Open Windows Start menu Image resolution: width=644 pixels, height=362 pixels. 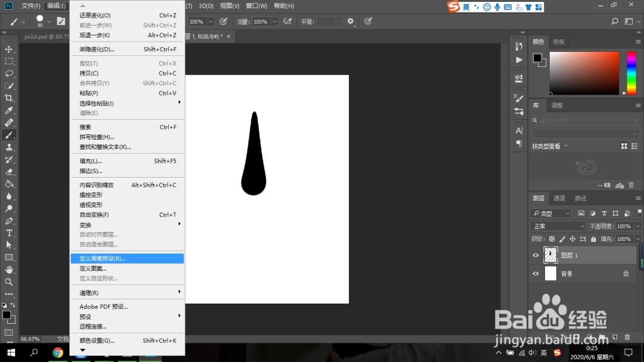click(11, 352)
